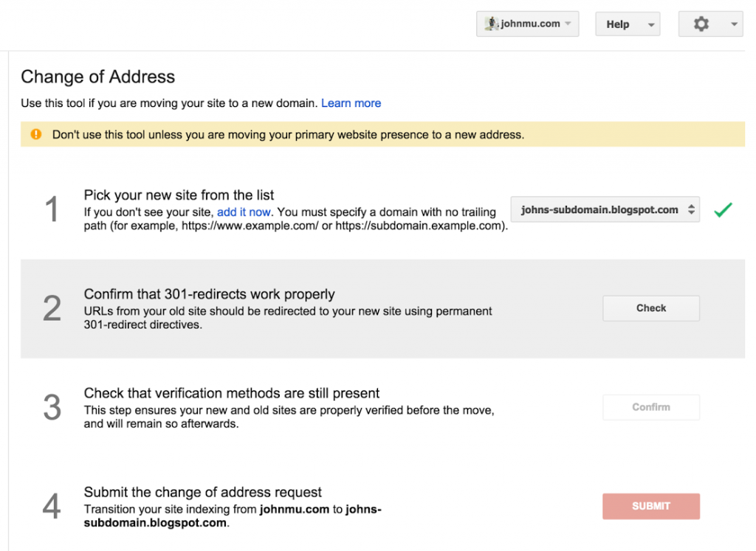Click the green checkmark beside site selector
Viewport: 756px width, 551px height.
point(722,209)
